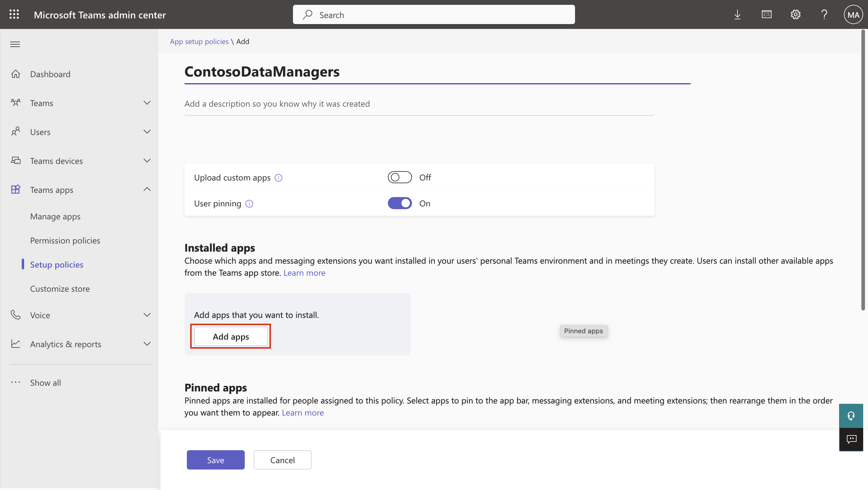Viewport: 868px width, 490px height.
Task: Go to Dashboard in sidebar
Action: [50, 74]
